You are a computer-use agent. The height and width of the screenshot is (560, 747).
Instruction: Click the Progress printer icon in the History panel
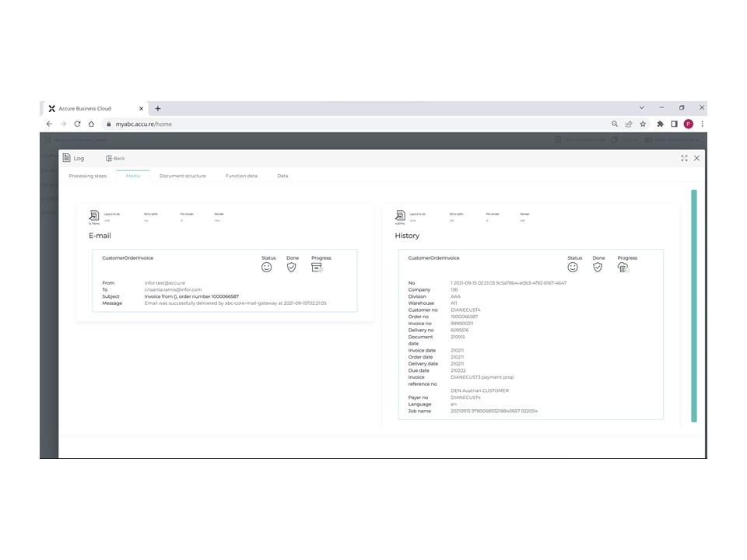[622, 267]
